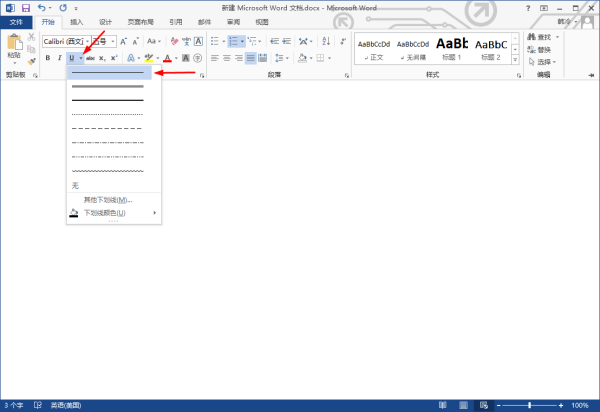Switch to the References tab
The width and height of the screenshot is (600, 412).
pos(176,22)
